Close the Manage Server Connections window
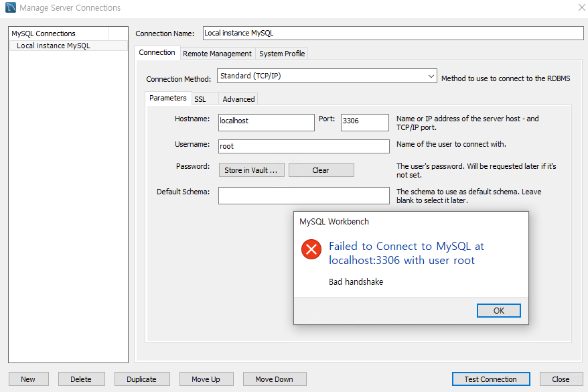Image resolution: width=588 pixels, height=392 pixels. click(581, 7)
